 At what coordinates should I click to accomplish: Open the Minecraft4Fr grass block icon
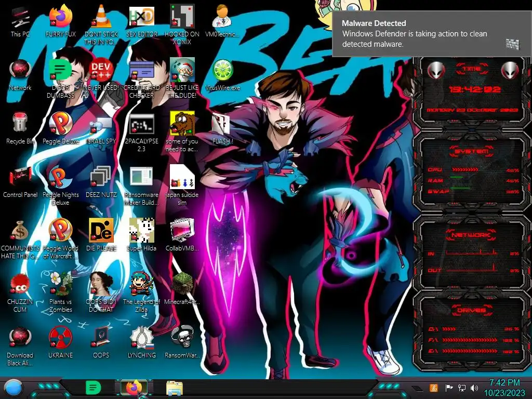click(182, 288)
